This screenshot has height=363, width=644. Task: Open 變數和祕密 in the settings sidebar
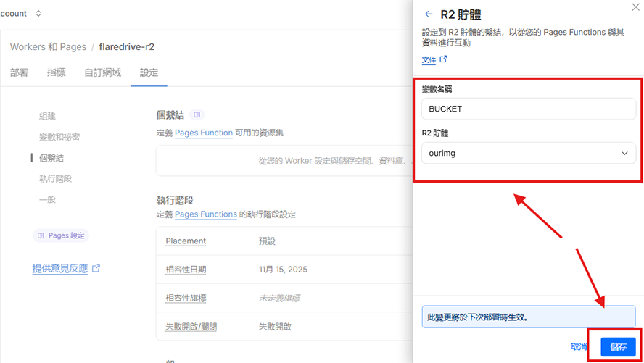pyautogui.click(x=59, y=137)
